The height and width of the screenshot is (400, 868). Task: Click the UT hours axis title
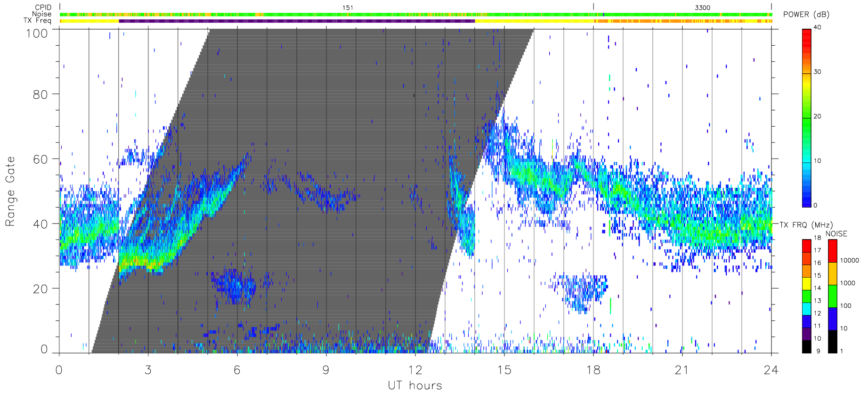pos(415,385)
